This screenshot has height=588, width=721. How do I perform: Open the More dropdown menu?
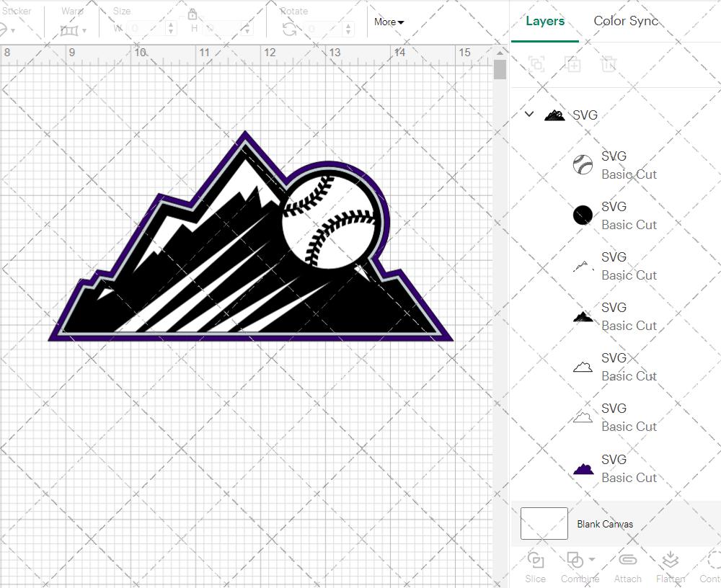[389, 22]
